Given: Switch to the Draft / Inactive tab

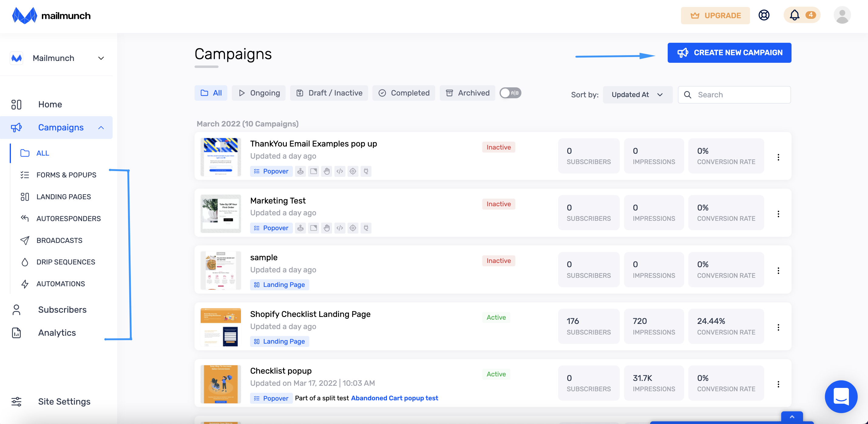Looking at the screenshot, I should point(329,93).
